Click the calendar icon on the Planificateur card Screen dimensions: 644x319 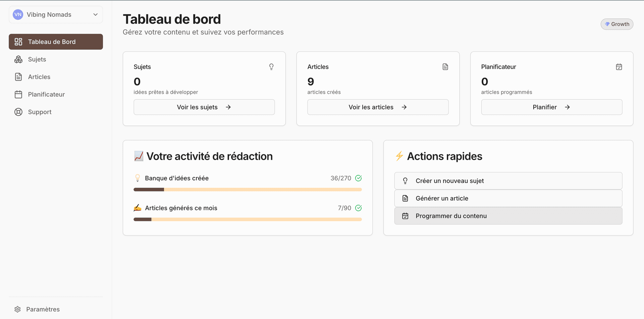click(619, 66)
